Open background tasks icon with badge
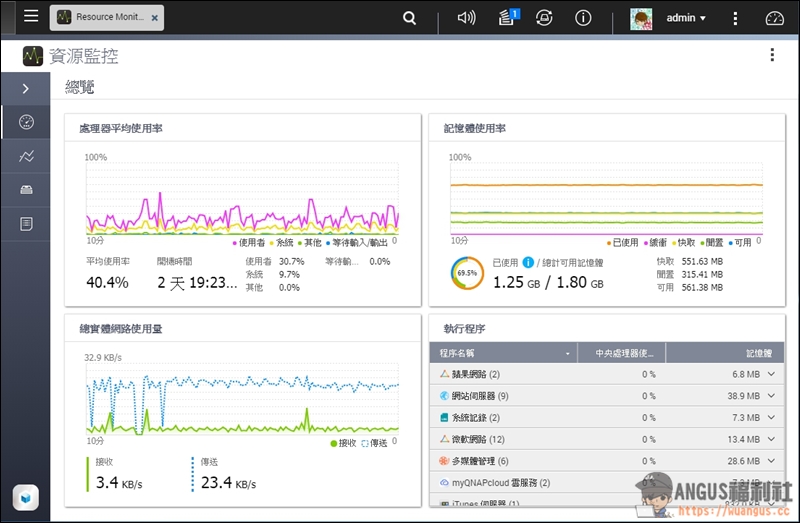 tap(507, 17)
